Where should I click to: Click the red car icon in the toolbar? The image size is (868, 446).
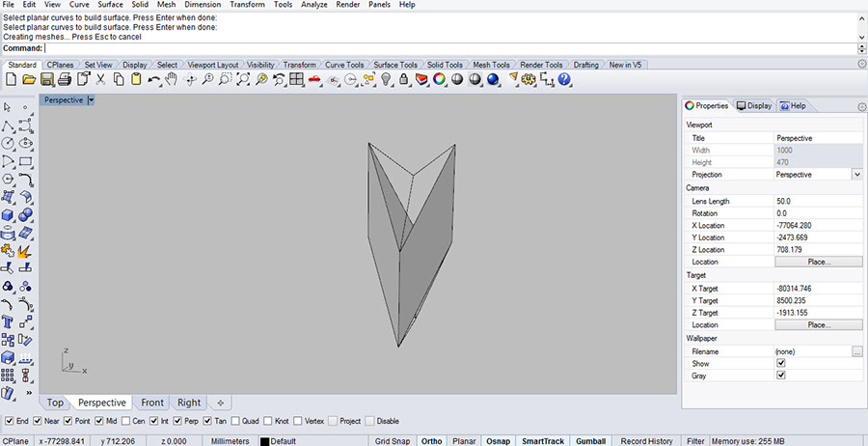[314, 79]
